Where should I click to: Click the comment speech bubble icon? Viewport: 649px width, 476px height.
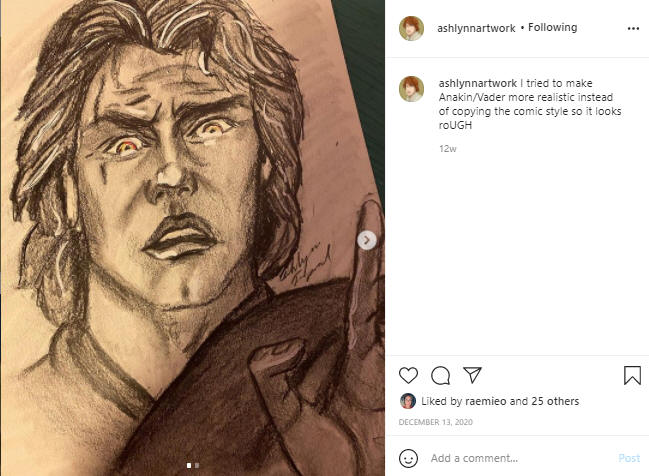click(440, 375)
